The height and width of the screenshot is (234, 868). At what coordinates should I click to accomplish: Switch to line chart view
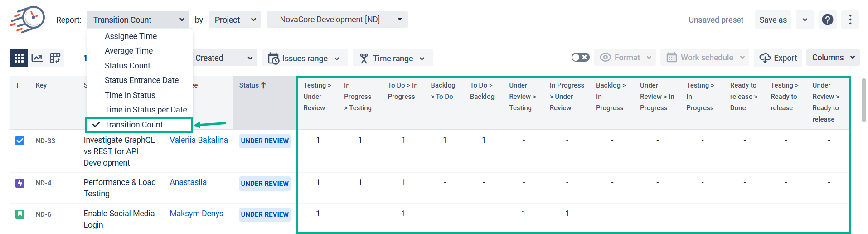click(37, 58)
